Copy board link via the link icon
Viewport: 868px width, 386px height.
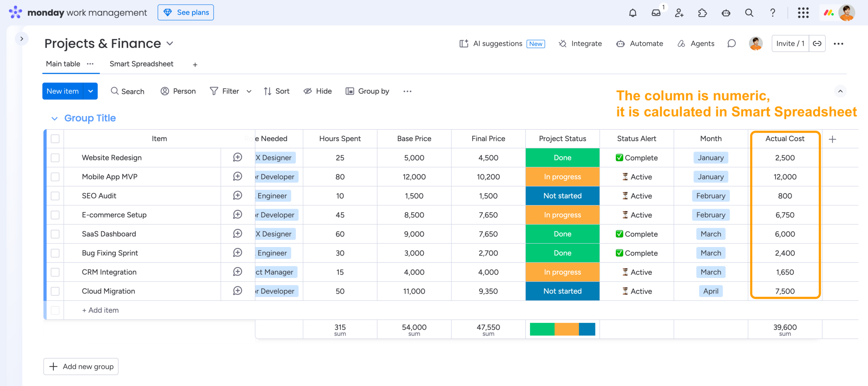coord(817,43)
